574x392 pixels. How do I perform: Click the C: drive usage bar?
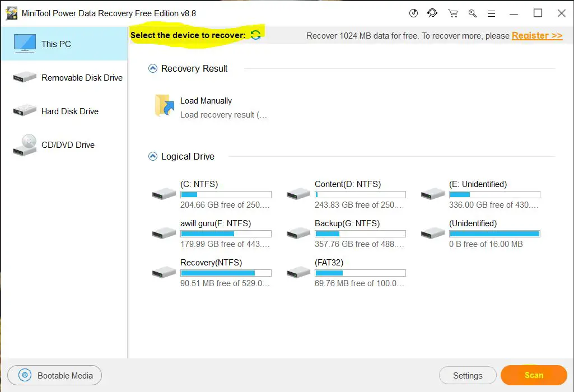pos(226,194)
